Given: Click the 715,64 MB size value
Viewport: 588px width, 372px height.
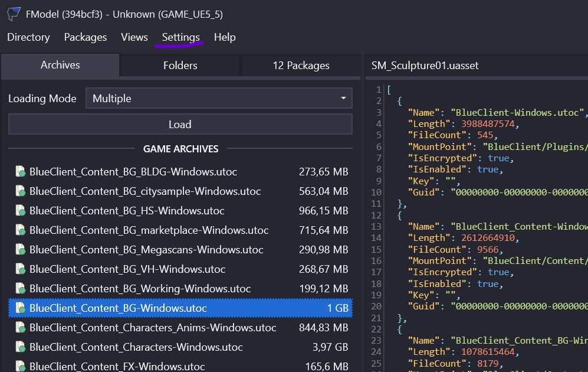Looking at the screenshot, I should (324, 230).
